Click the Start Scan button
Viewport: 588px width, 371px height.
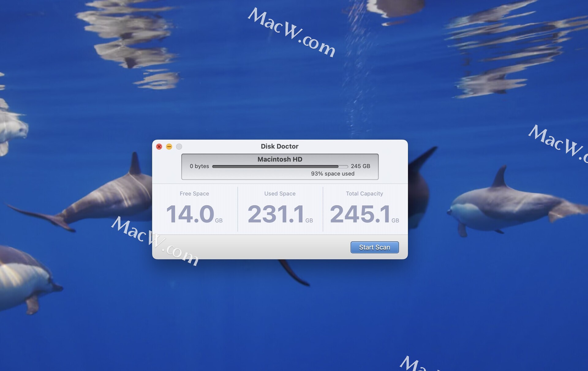[374, 247]
